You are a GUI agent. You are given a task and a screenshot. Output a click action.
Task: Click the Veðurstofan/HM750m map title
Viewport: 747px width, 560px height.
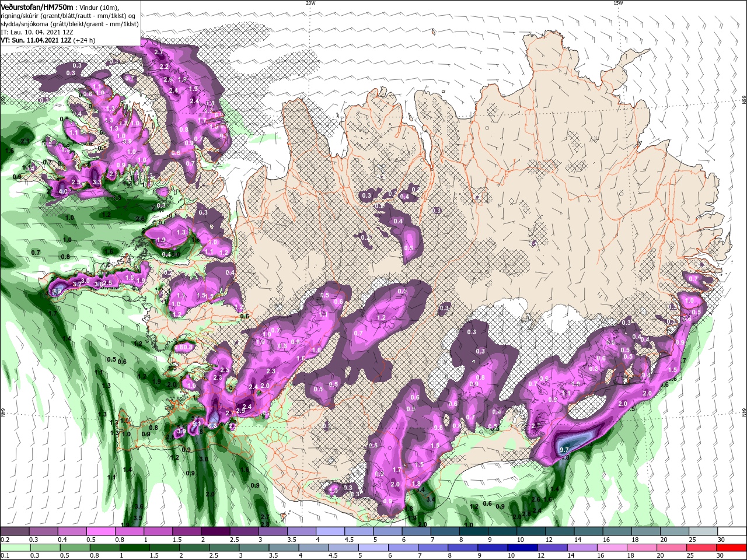[37, 6]
